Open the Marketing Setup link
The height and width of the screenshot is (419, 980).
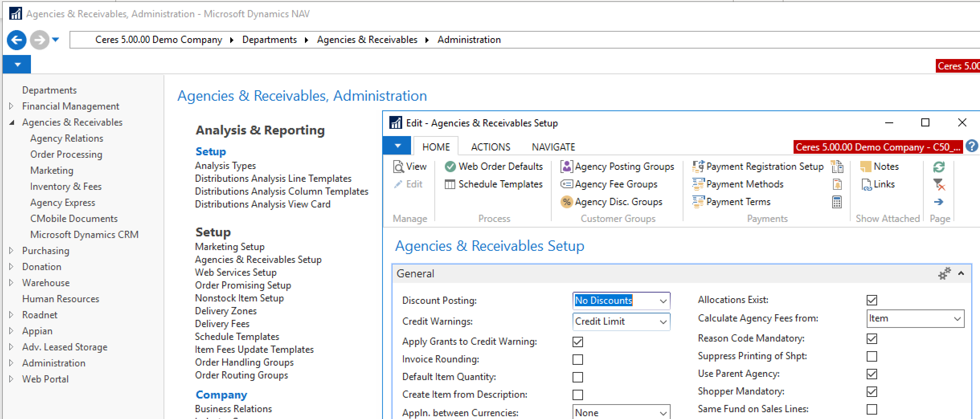230,247
